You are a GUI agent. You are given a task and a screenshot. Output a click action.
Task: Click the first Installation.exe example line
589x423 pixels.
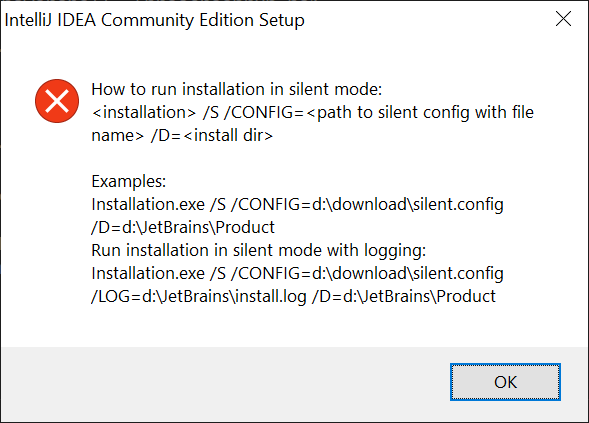click(297, 204)
